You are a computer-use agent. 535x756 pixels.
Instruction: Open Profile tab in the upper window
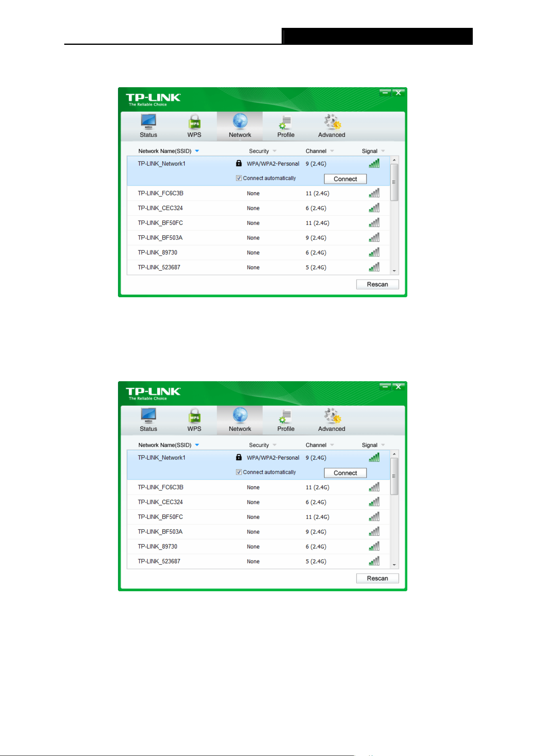[286, 126]
